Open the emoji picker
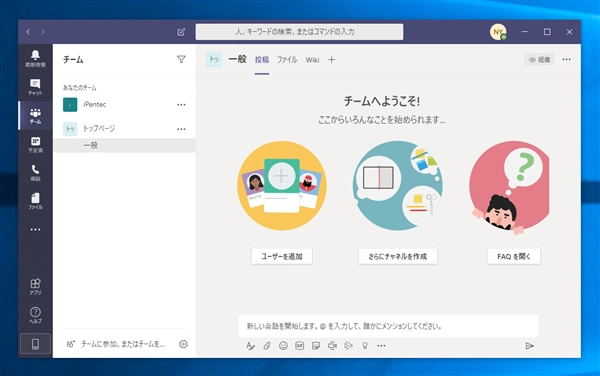This screenshot has width=600, height=376. (283, 346)
